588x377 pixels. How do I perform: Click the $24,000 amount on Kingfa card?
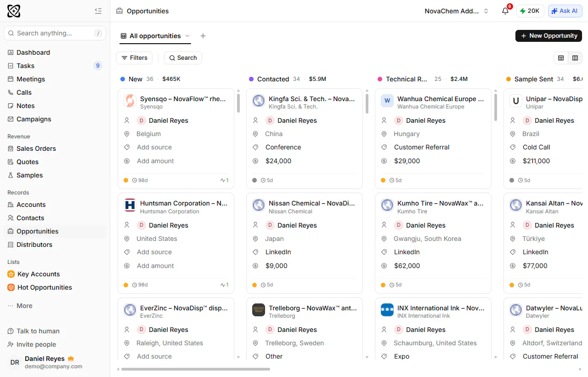point(278,161)
